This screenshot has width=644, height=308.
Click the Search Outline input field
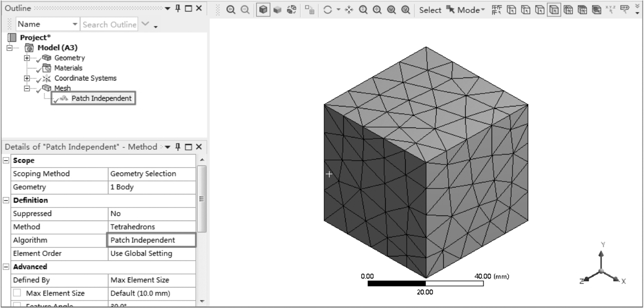coord(109,24)
